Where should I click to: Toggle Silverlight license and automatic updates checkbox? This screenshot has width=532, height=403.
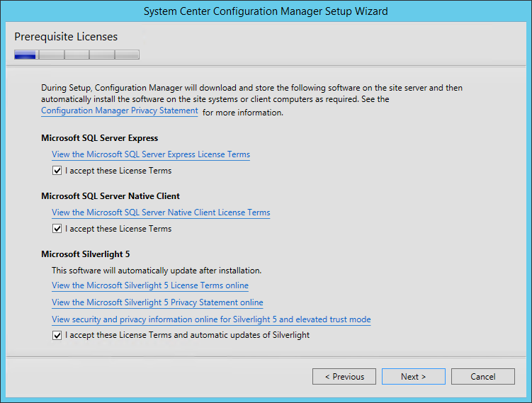tap(57, 335)
